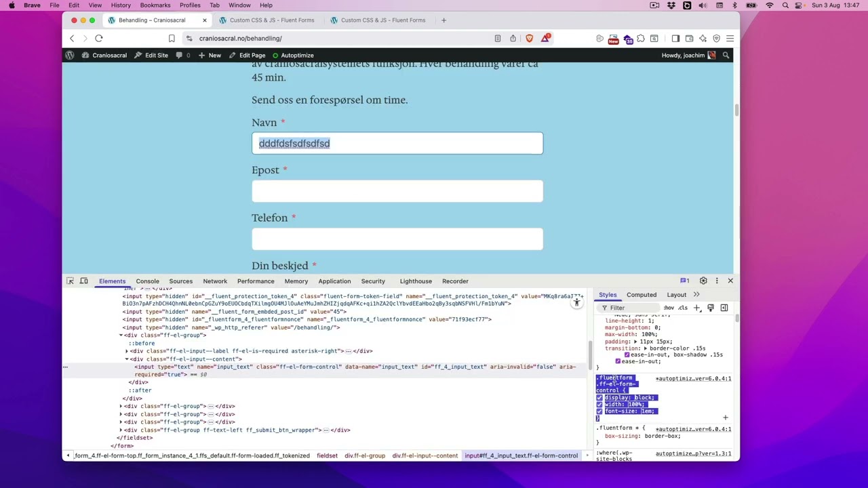The width and height of the screenshot is (868, 488).
Task: Click div.ff-el-group breadcrumb
Action: point(365,455)
